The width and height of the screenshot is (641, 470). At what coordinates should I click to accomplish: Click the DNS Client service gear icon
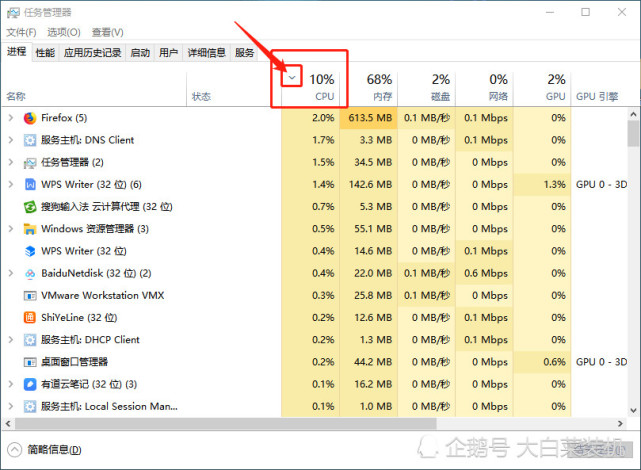[30, 140]
